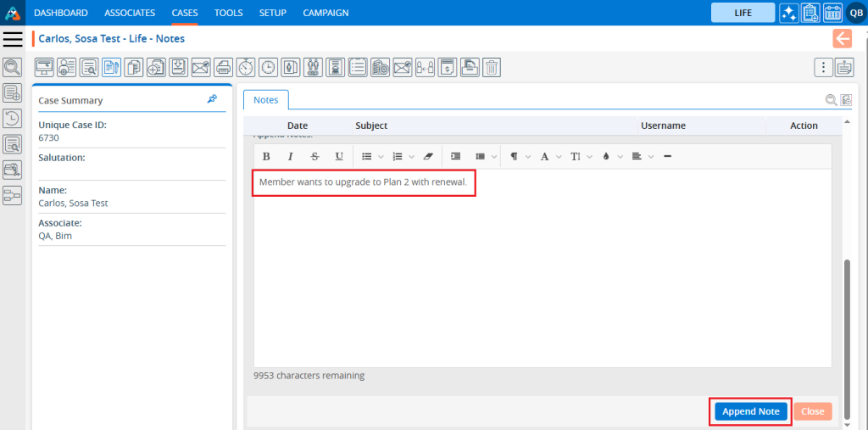This screenshot has width=868, height=430.
Task: Open the CASES menu
Action: 185,13
